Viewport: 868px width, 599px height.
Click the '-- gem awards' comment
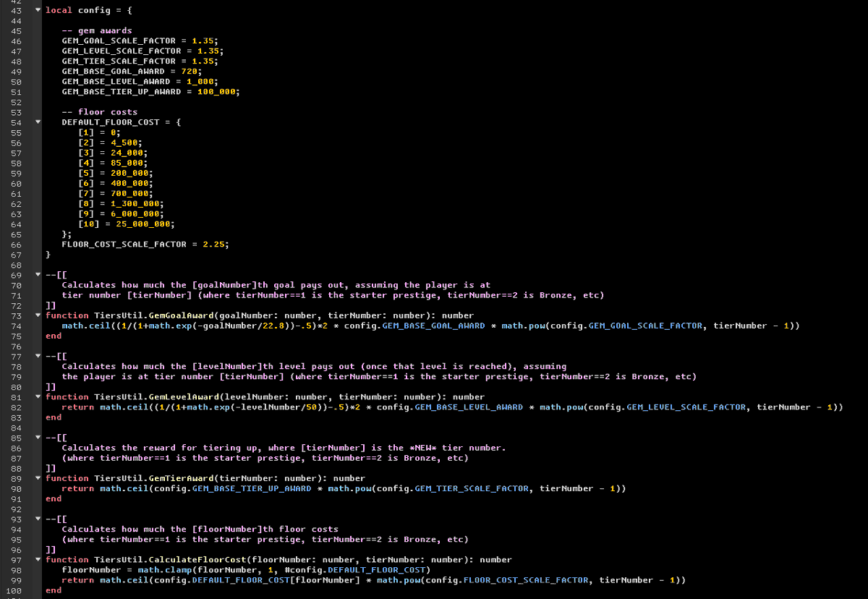tap(97, 31)
